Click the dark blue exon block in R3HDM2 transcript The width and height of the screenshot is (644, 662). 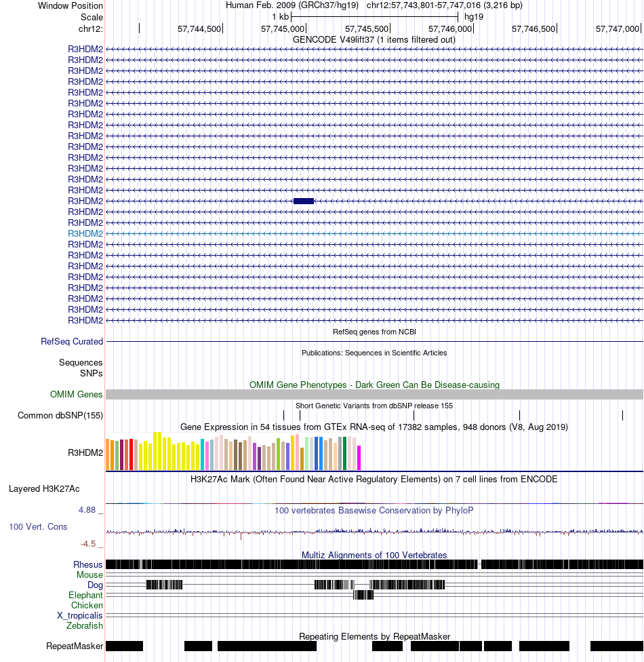304,201
